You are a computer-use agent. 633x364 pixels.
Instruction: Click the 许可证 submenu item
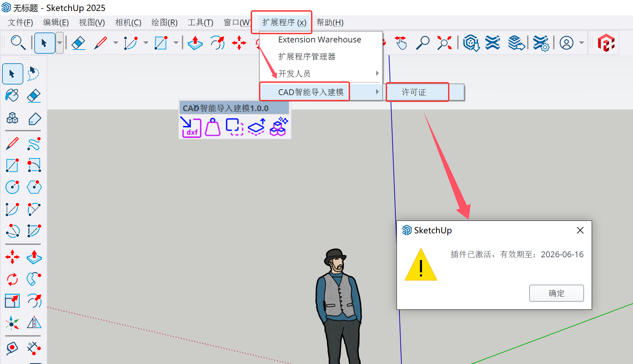pyautogui.click(x=414, y=92)
